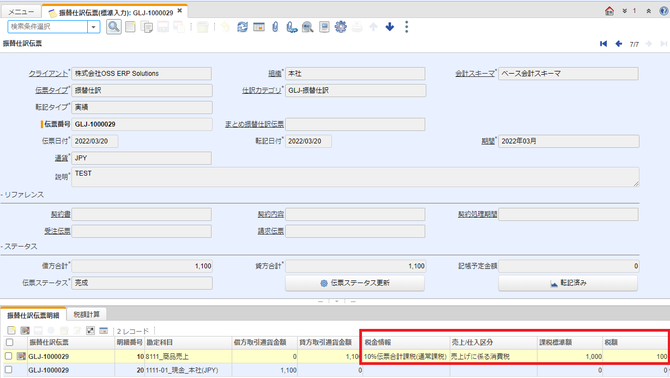Open the double-down chevron next to number 1
Image resolution: width=670 pixels, height=378 pixels.
click(x=625, y=11)
